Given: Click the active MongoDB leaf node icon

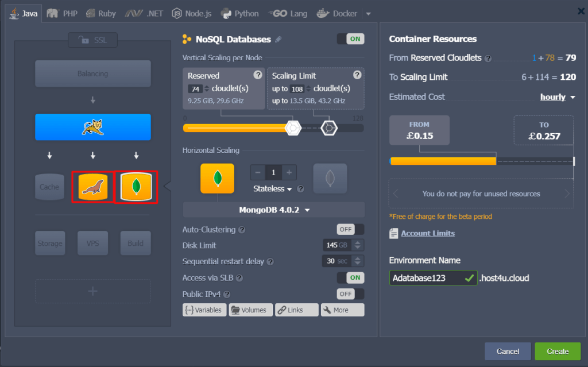Looking at the screenshot, I should [218, 178].
